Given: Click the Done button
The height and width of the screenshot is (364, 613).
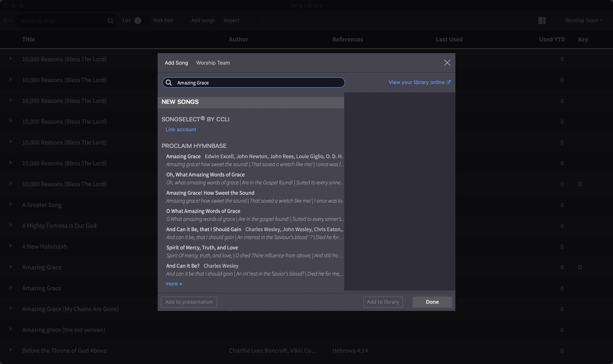Looking at the screenshot, I should pyautogui.click(x=432, y=302).
